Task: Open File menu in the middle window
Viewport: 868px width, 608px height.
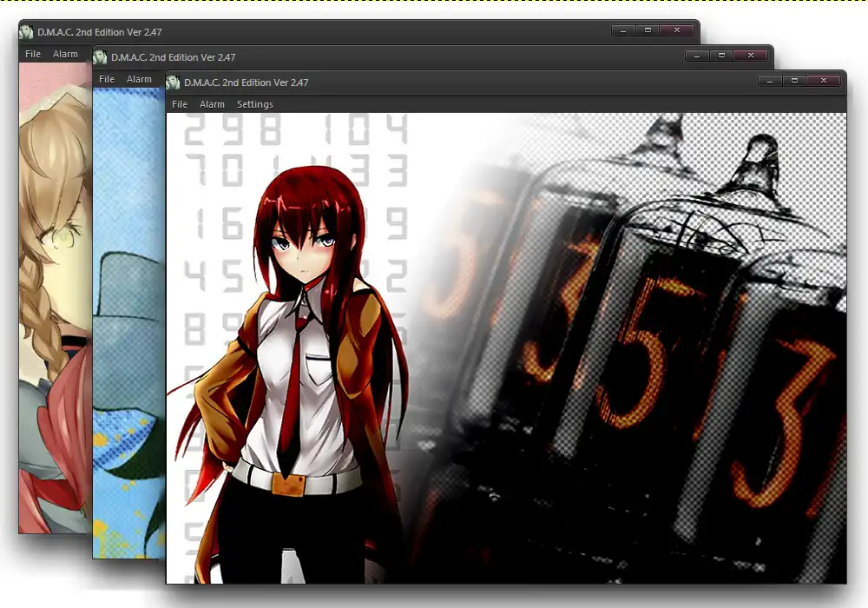Action: pos(106,79)
